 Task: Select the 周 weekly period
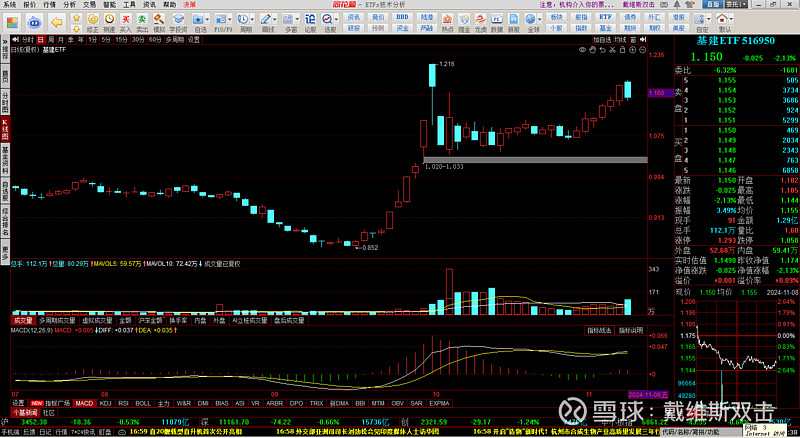pos(51,39)
